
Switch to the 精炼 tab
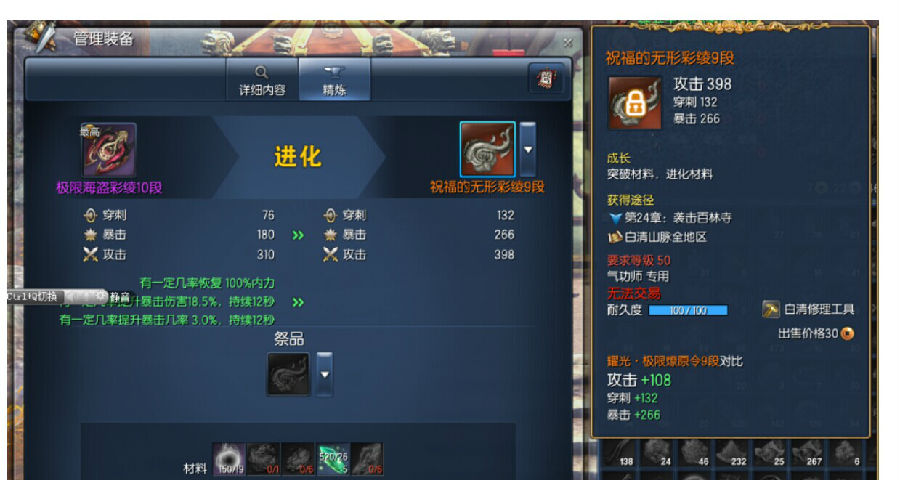[x=334, y=80]
